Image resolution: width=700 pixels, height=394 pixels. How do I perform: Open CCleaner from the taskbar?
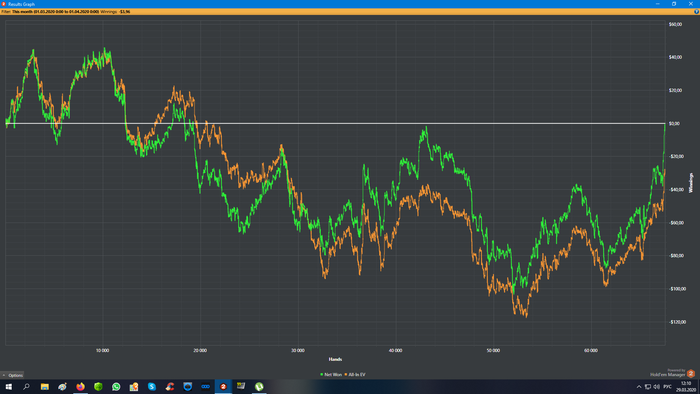point(170,386)
